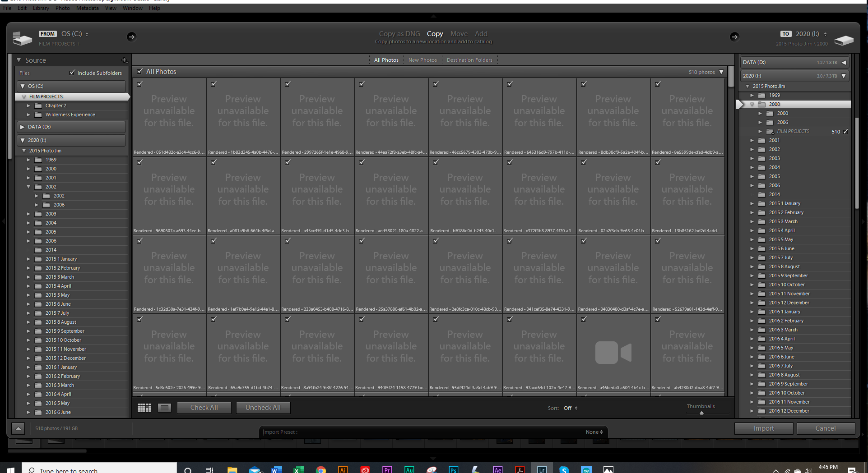Viewport: 868px width, 473px height.
Task: Click the Import button
Action: pyautogui.click(x=763, y=428)
